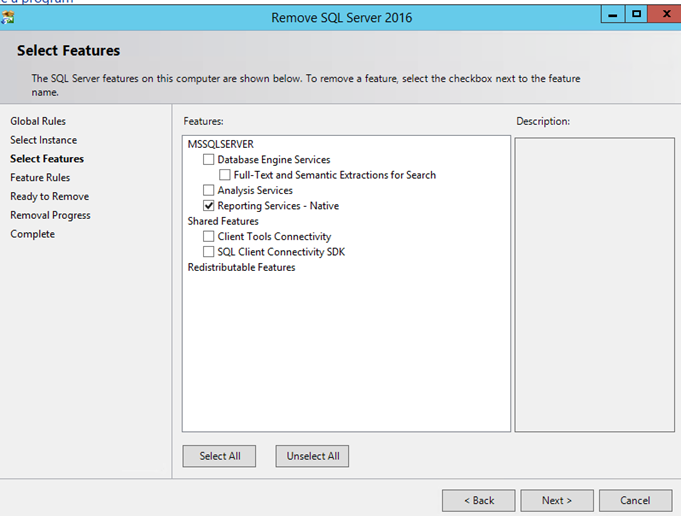Open the Feature Rules step
Screen dimensions: 681x516
point(40,178)
